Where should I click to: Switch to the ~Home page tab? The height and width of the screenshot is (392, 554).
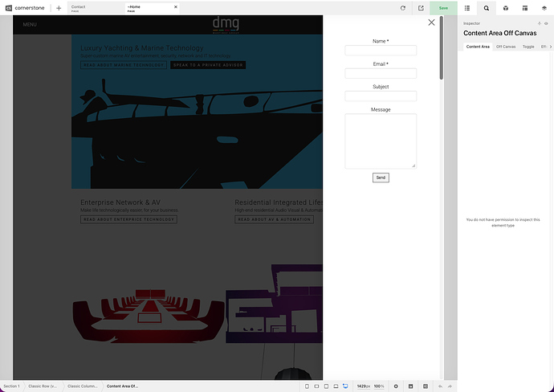(x=152, y=8)
